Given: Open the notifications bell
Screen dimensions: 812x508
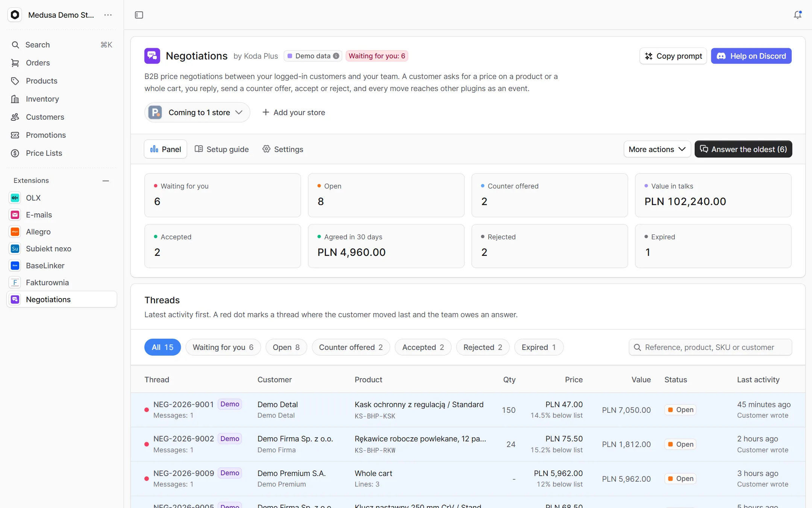Looking at the screenshot, I should coord(797,15).
